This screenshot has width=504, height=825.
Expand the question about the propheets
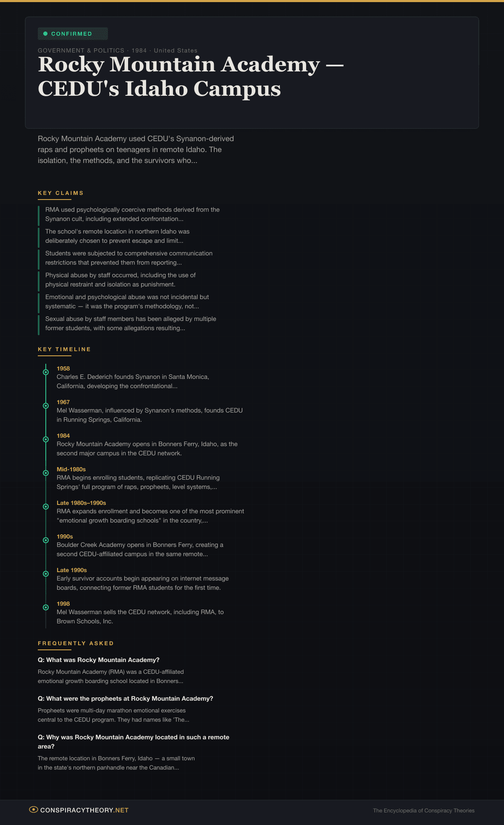tap(125, 699)
